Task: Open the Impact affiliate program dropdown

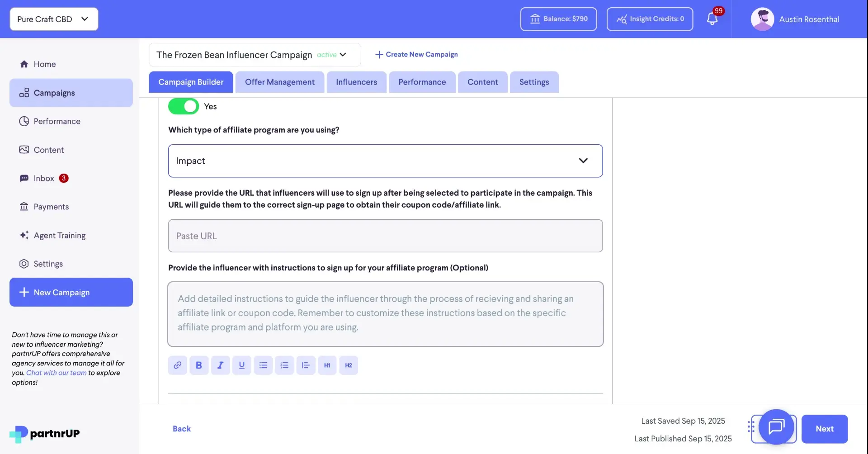Action: (x=385, y=161)
